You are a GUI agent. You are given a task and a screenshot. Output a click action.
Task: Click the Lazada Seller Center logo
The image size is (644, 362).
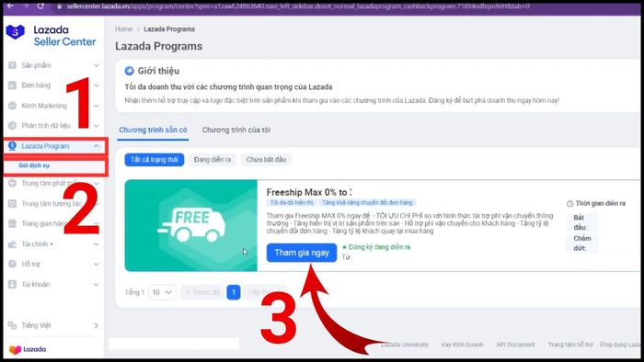tap(51, 36)
